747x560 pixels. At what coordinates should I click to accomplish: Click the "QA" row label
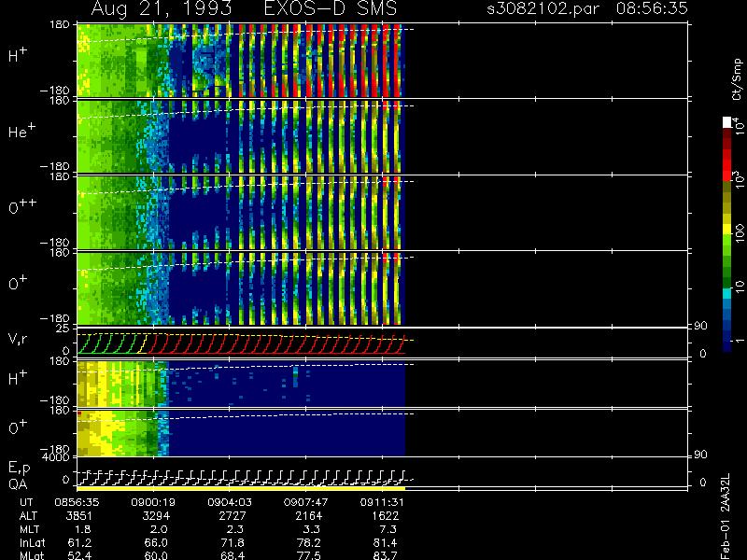pos(18,484)
